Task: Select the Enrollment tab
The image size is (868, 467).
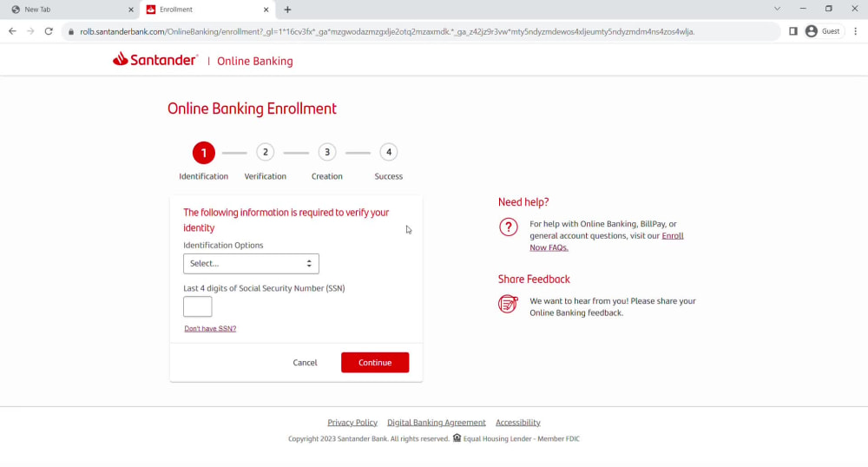Action: tap(207, 10)
